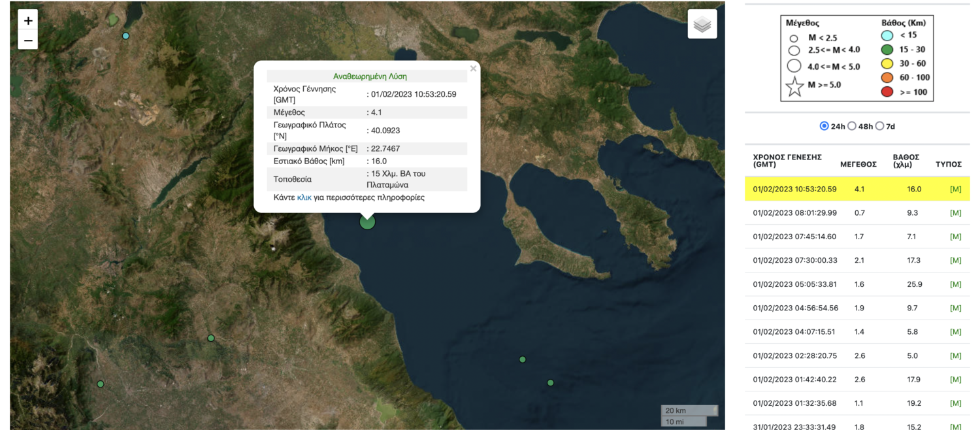
Task: Close the earthquake info popup
Action: coord(473,69)
